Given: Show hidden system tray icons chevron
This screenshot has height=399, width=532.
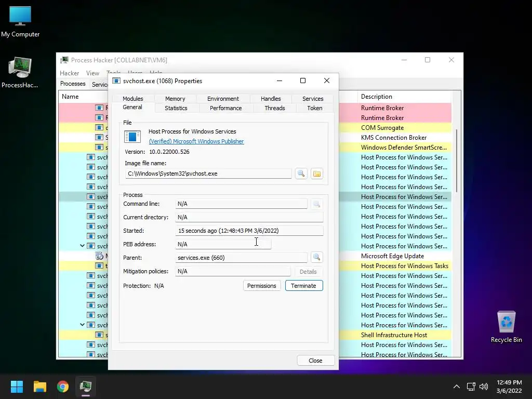Looking at the screenshot, I should (457, 387).
